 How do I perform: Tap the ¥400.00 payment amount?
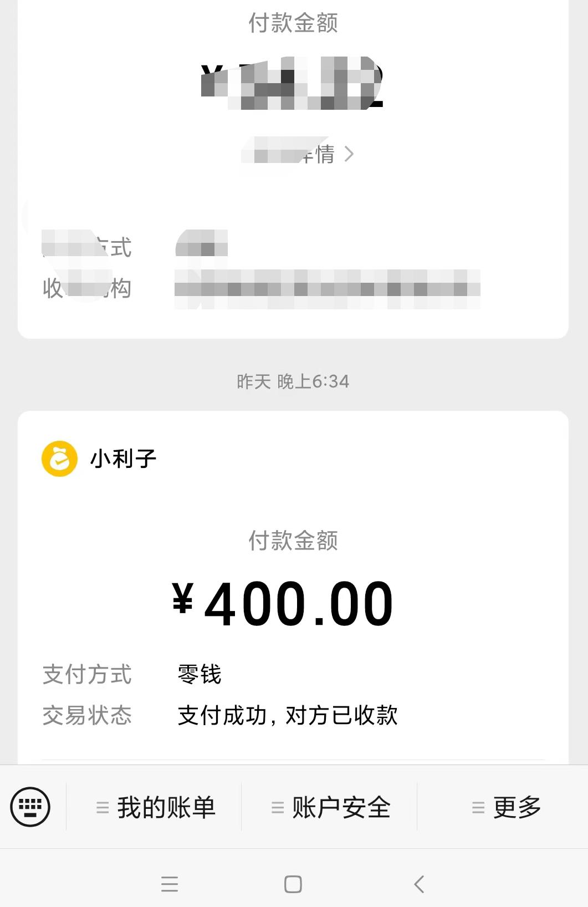283,604
